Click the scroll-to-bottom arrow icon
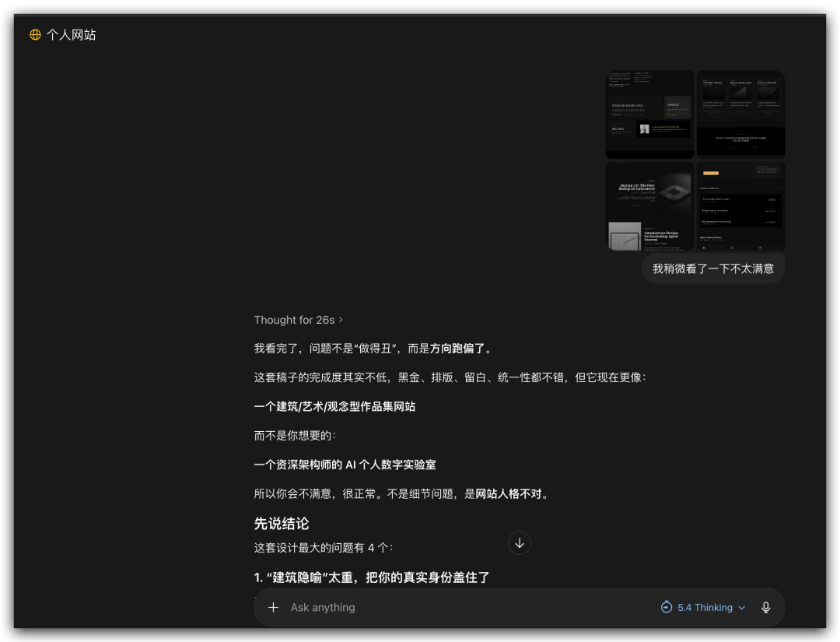The image size is (840, 642). pyautogui.click(x=520, y=542)
